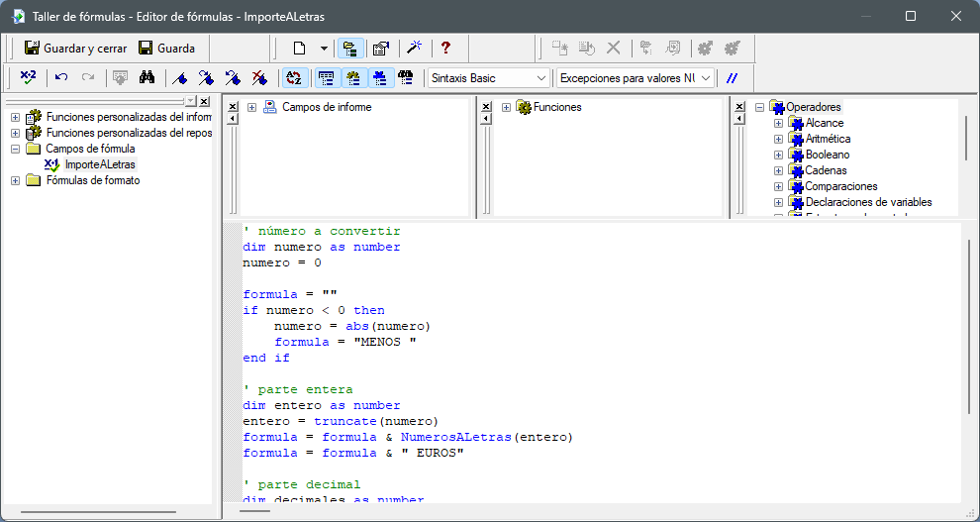Comment the line using the blue slashes icon
Viewport: 980px width, 522px height.
(733, 77)
